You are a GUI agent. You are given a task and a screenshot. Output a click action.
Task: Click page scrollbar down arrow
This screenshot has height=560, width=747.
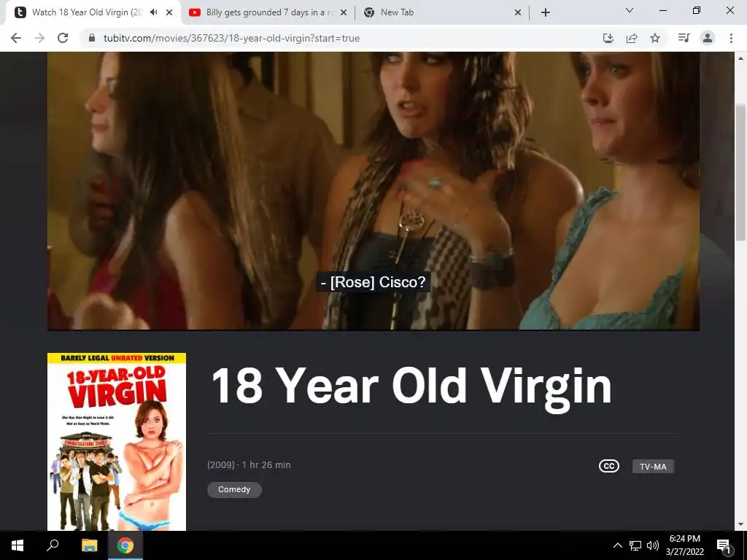[740, 524]
